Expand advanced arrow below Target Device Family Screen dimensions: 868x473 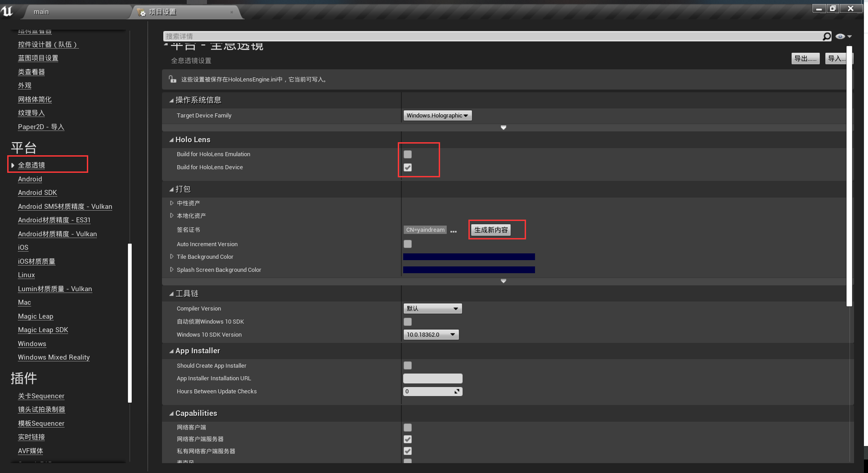click(504, 128)
